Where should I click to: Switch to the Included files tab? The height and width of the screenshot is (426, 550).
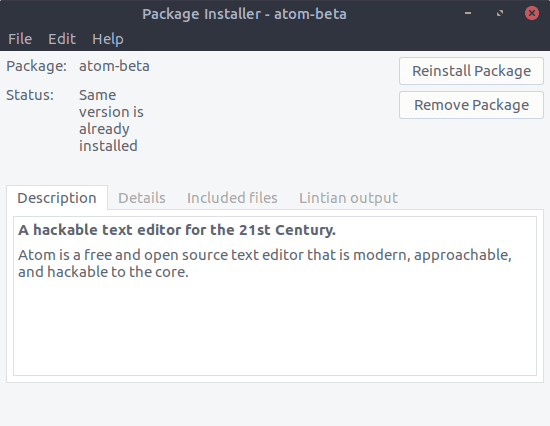tap(232, 198)
